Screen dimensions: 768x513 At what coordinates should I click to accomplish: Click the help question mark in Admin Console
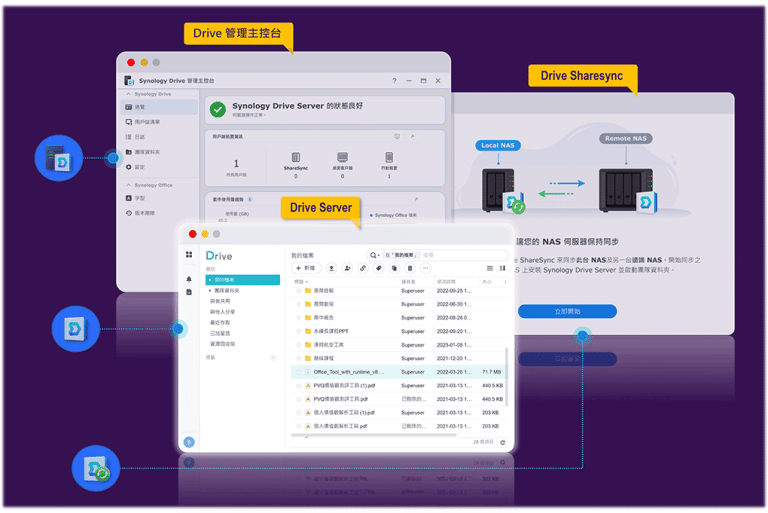pos(394,81)
